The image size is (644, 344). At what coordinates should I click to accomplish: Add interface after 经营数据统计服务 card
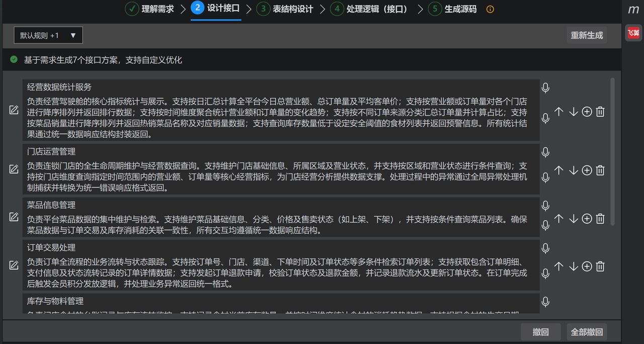click(587, 112)
